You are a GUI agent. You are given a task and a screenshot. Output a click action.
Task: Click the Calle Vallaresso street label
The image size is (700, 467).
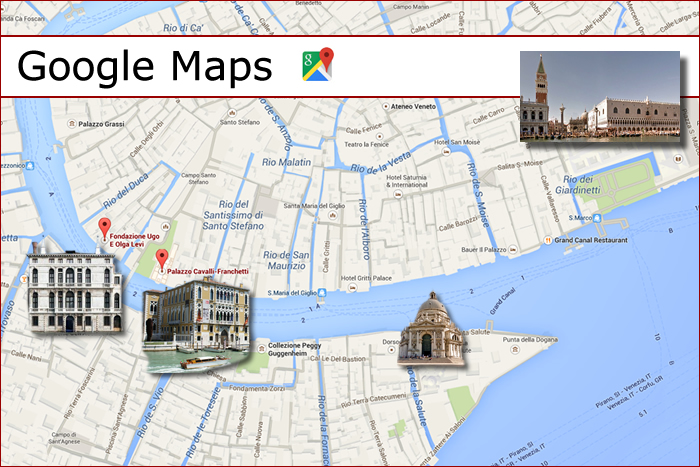[550, 199]
